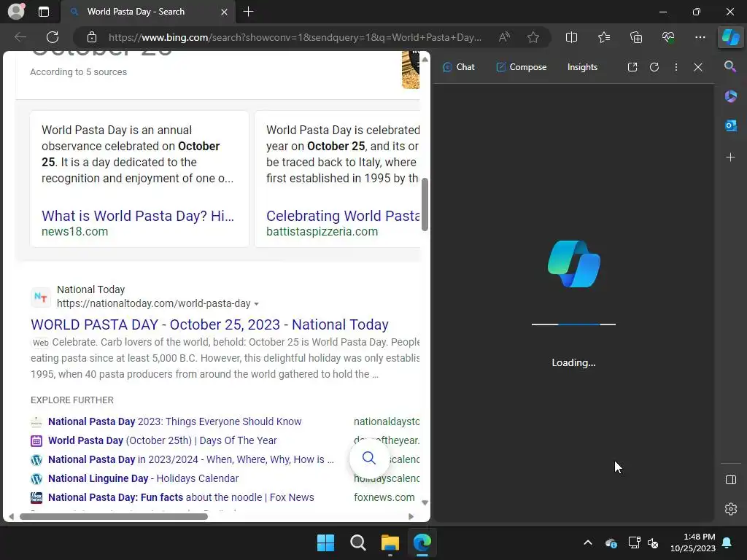The height and width of the screenshot is (560, 747).
Task: Click scroll down arrow on page scrollbar
Action: 425,502
